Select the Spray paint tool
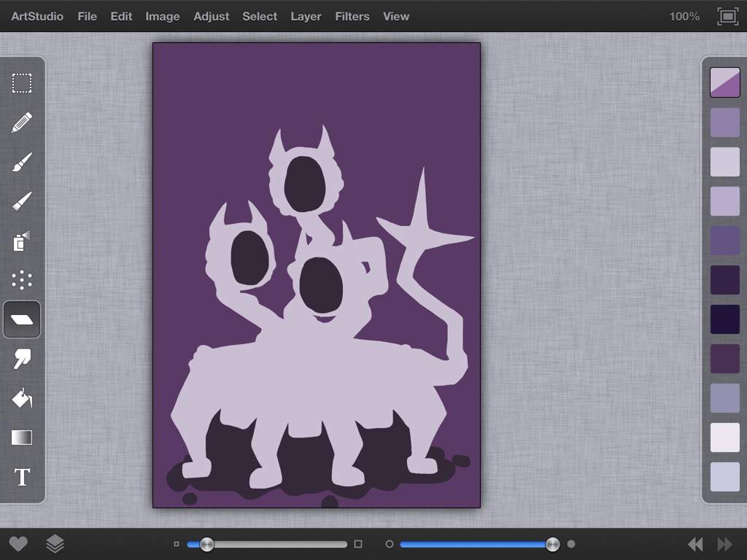 click(22, 241)
